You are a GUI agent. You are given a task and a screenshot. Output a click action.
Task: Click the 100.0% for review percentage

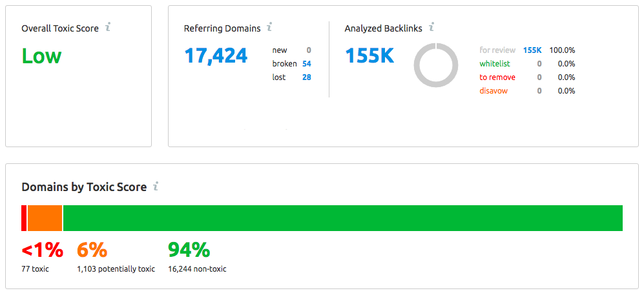562,50
